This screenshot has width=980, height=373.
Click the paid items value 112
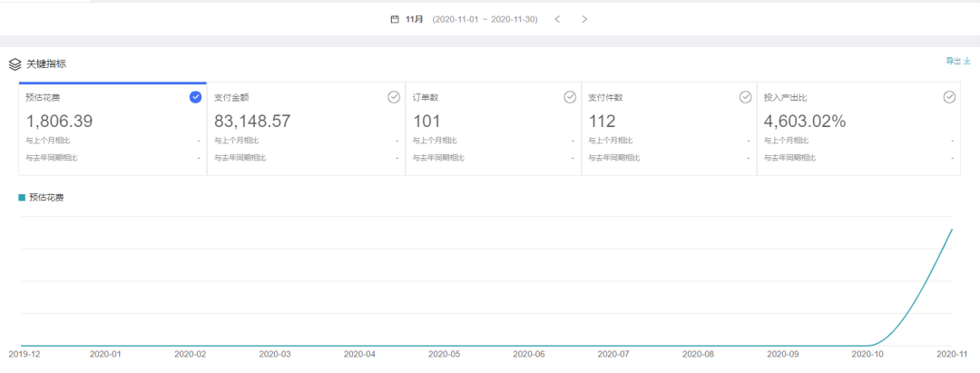[603, 122]
